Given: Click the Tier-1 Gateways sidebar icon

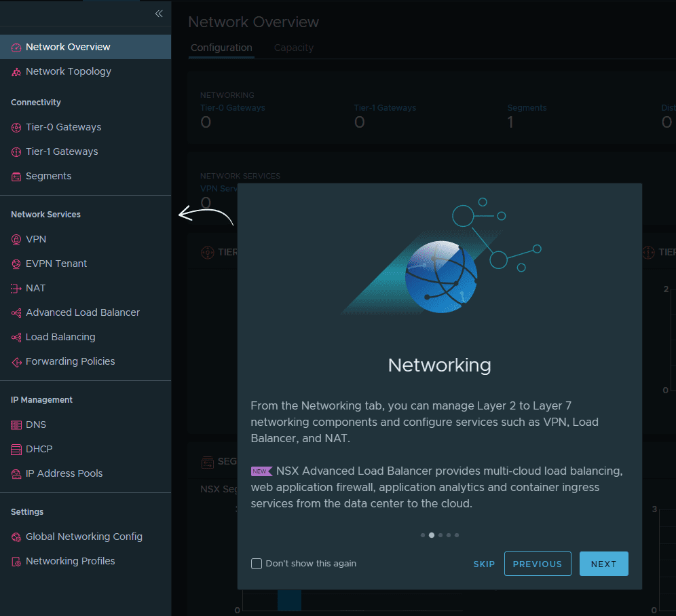Looking at the screenshot, I should tap(16, 152).
